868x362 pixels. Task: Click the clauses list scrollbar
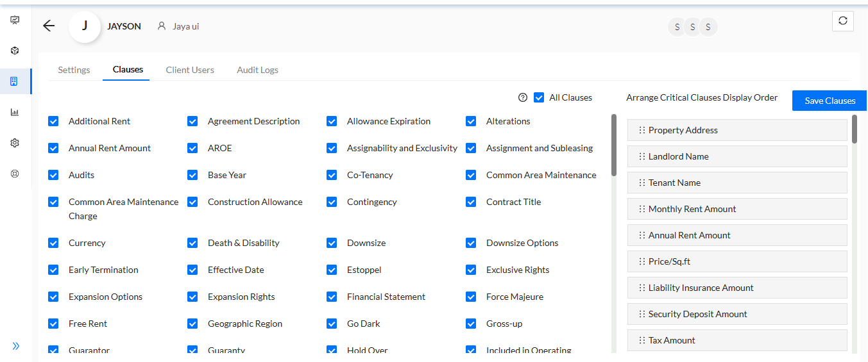click(x=614, y=145)
